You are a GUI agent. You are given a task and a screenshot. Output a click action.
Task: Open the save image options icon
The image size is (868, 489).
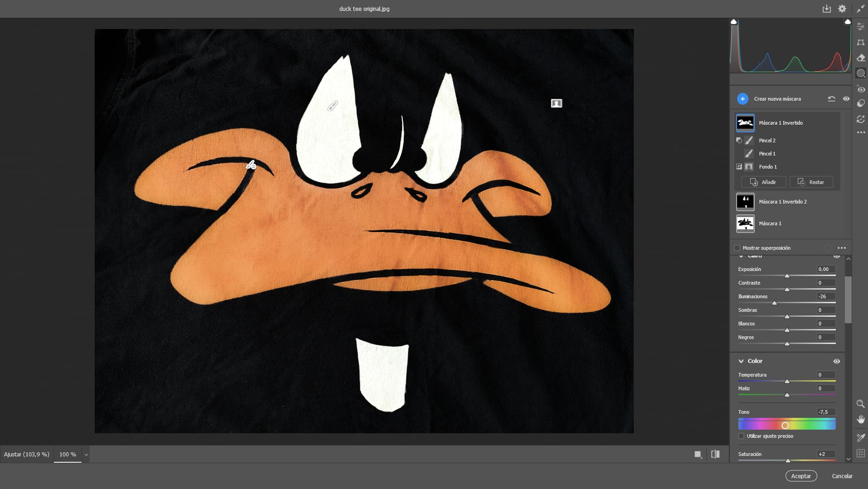pyautogui.click(x=827, y=9)
